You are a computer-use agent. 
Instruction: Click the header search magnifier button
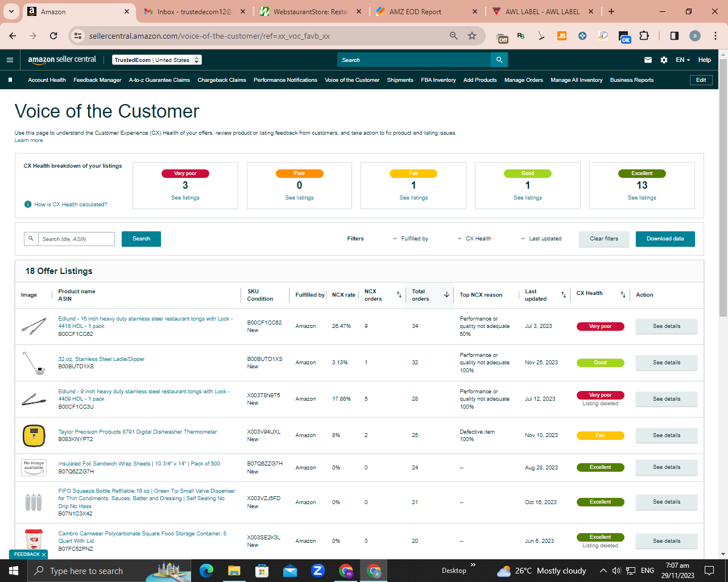coord(499,60)
